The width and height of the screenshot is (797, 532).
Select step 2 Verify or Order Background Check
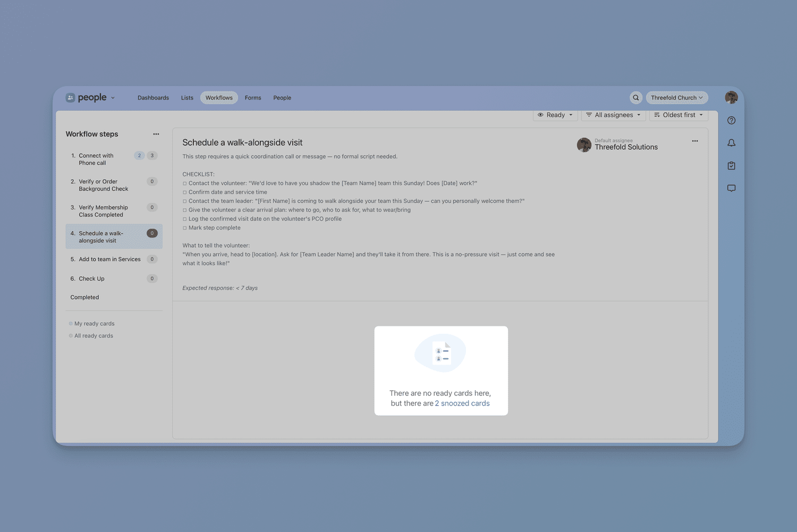114,185
